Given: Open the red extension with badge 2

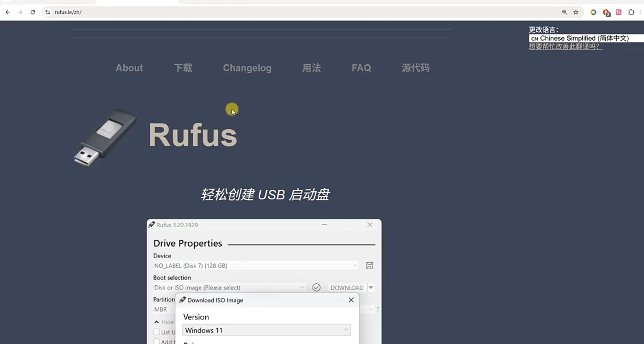Looking at the screenshot, I should pyautogui.click(x=607, y=13).
